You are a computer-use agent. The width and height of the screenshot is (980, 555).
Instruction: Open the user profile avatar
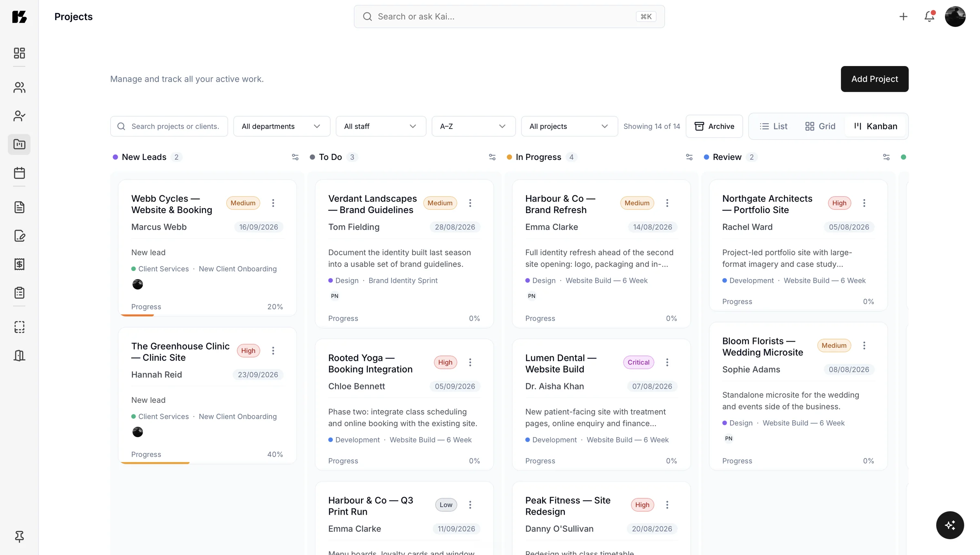tap(955, 16)
